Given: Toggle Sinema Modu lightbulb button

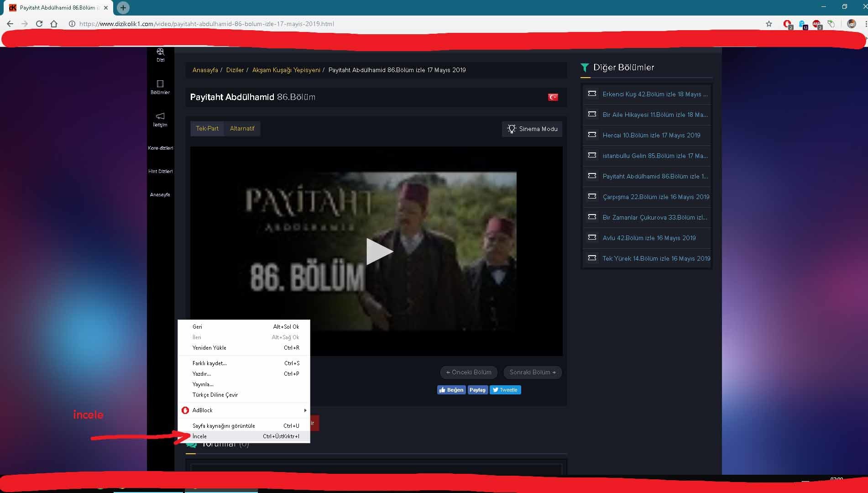Looking at the screenshot, I should [x=532, y=129].
